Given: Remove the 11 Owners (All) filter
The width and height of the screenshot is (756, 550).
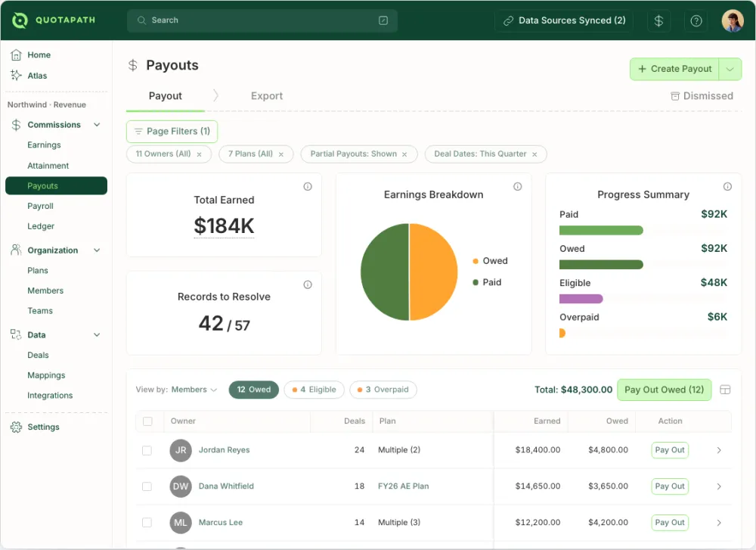Looking at the screenshot, I should click(199, 154).
